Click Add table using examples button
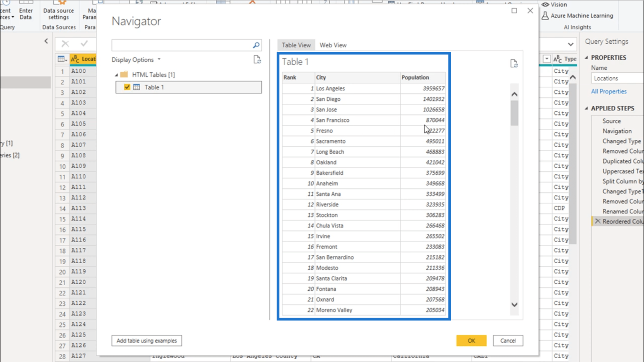 pyautogui.click(x=147, y=341)
